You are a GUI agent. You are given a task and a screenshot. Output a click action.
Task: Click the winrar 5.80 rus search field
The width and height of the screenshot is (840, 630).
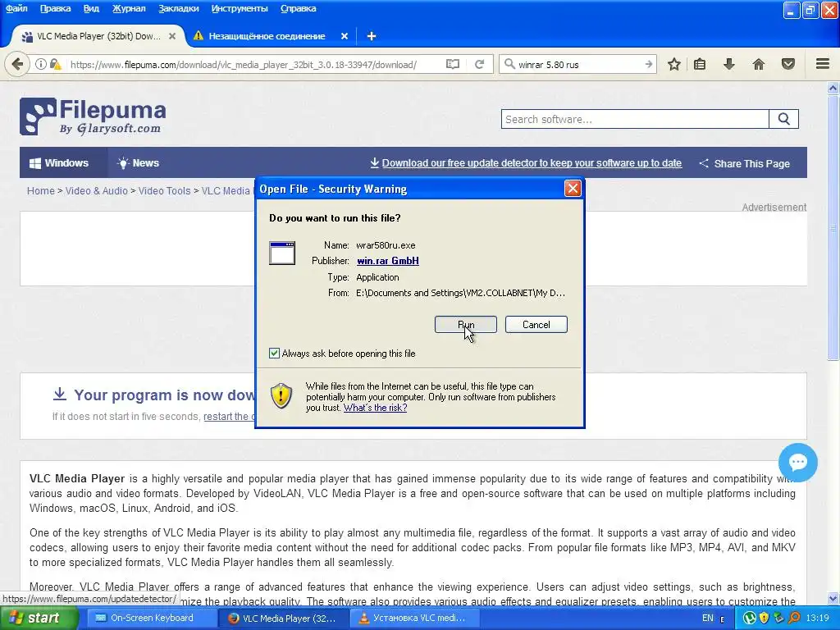click(x=578, y=65)
